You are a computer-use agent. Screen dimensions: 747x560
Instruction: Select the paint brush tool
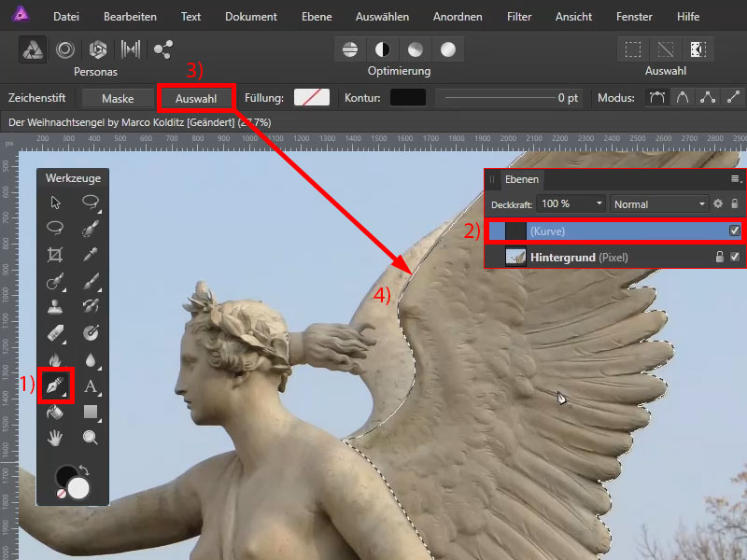pyautogui.click(x=91, y=281)
